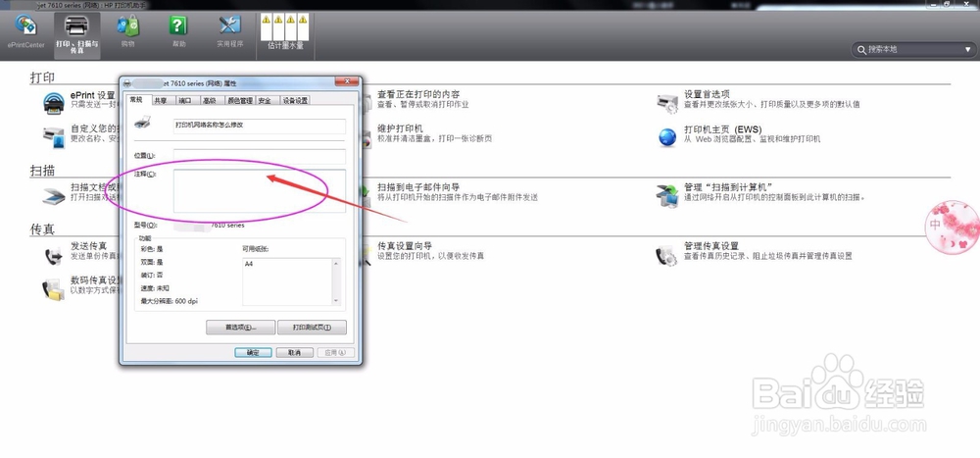The image size is (980, 458).
Task: Switch to the 颜色管理 tab
Action: coord(240,101)
